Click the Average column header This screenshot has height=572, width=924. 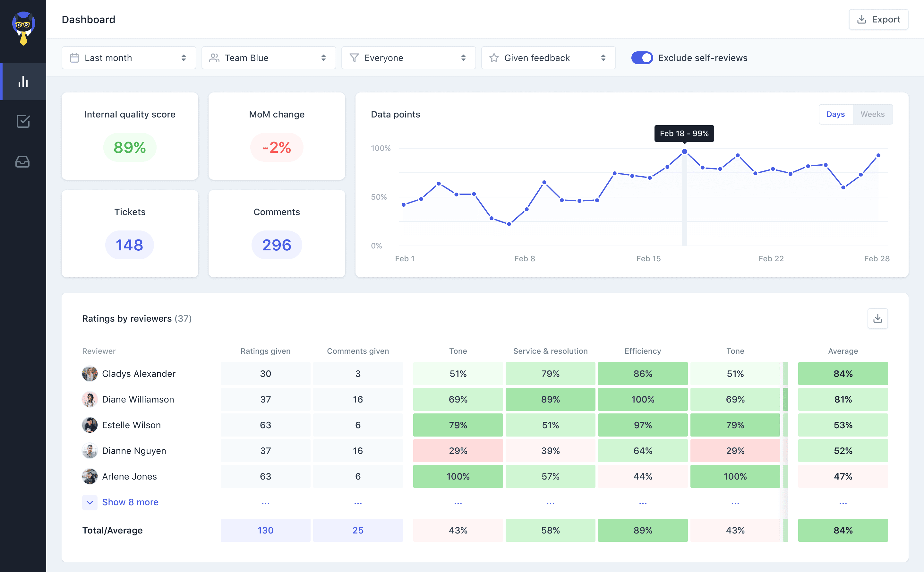coord(843,351)
